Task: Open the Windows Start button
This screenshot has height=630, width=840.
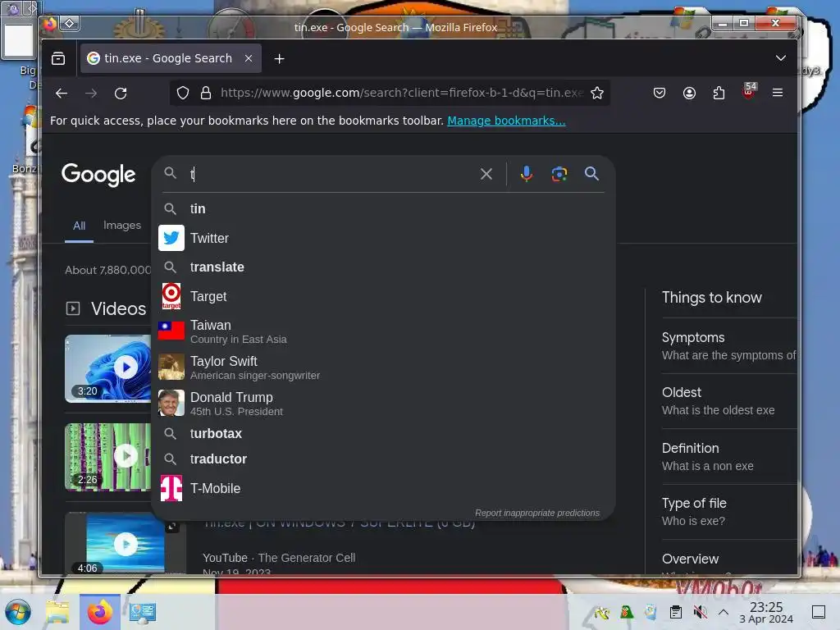Action: pos(18,612)
